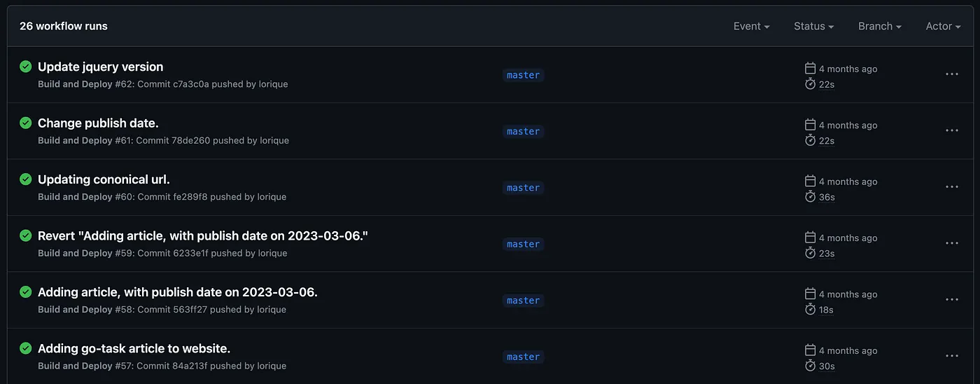Open Revert "Adding article" workflow run
This screenshot has width=980, height=384.
[202, 235]
